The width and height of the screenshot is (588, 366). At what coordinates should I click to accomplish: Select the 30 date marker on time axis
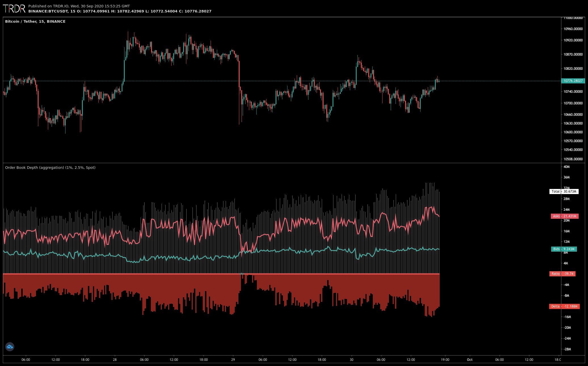coord(352,360)
